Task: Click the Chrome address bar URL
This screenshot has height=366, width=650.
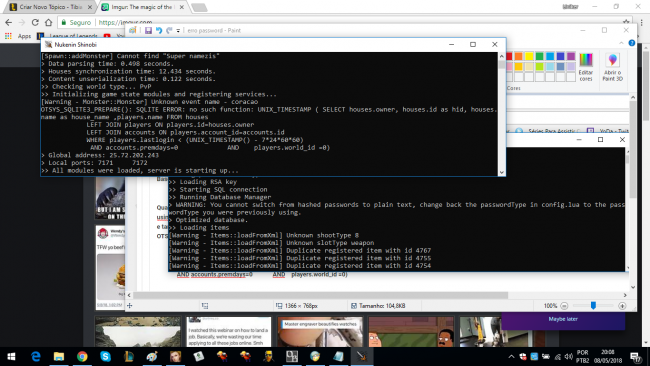Action: [x=126, y=22]
